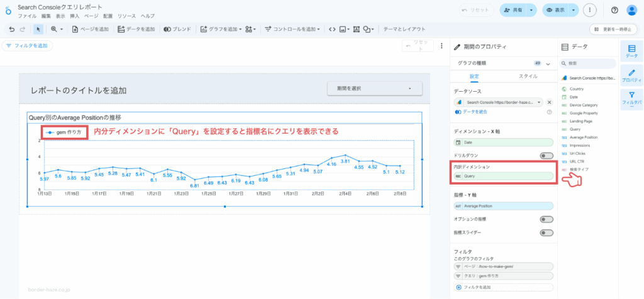Image resolution: width=644 pixels, height=299 pixels.
Task: Click the top リセット button
Action: [x=477, y=10]
